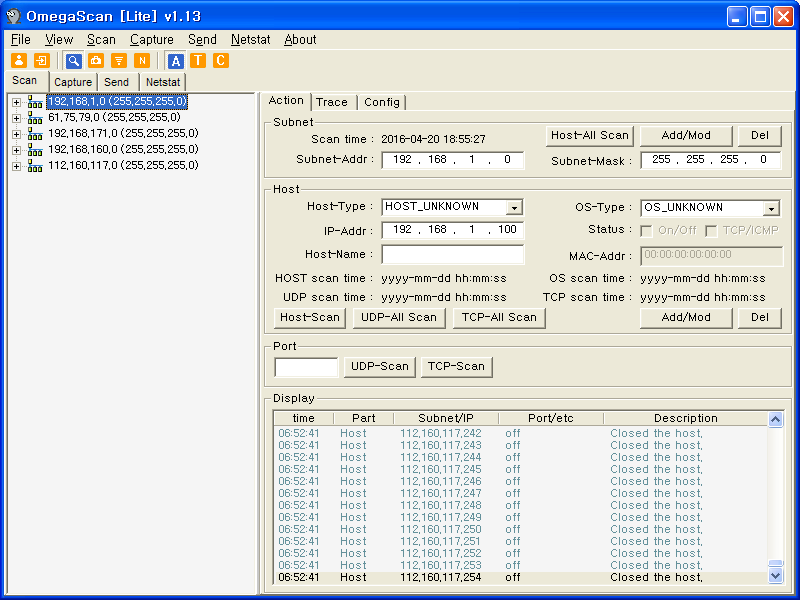Screen dimensions: 800x600
Task: Click the orange C toolbar icon
Action: [221, 61]
